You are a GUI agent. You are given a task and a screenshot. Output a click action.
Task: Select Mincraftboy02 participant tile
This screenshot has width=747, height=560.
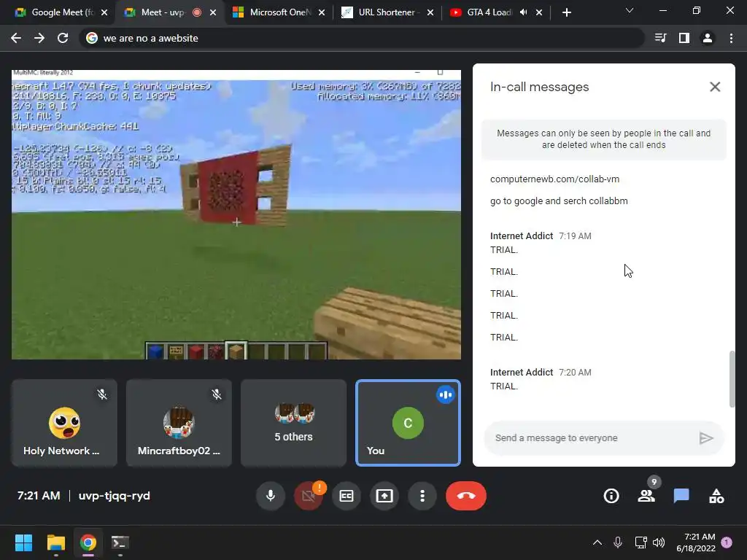tap(179, 422)
